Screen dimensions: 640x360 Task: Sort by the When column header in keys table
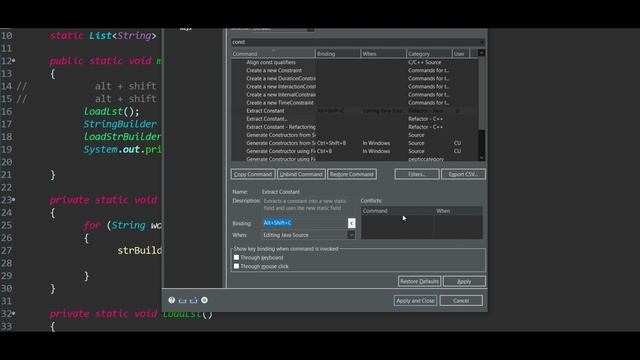(x=383, y=53)
